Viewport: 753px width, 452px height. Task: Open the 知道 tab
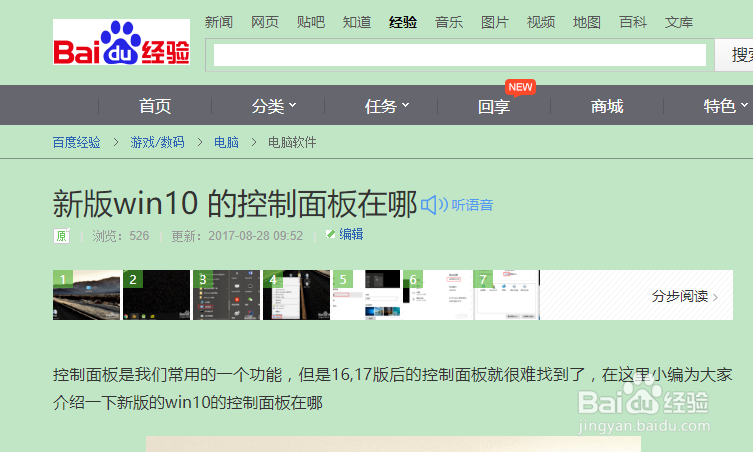[x=357, y=22]
